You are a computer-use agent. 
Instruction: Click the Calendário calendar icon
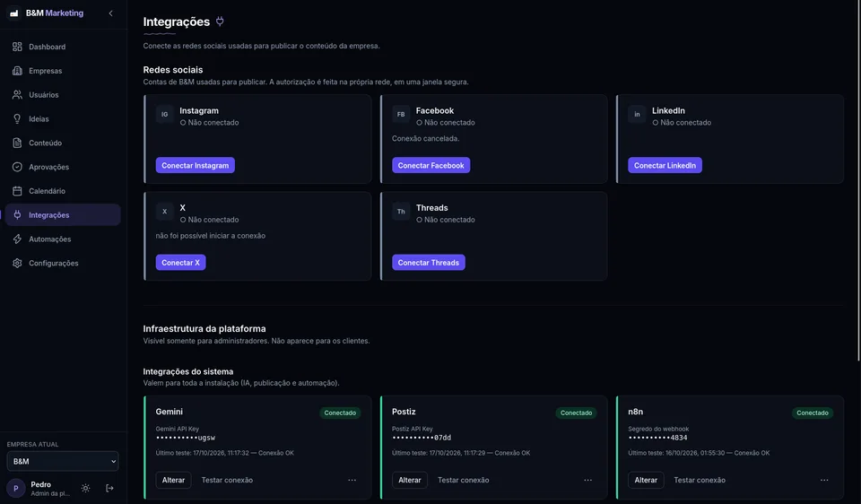pos(18,191)
